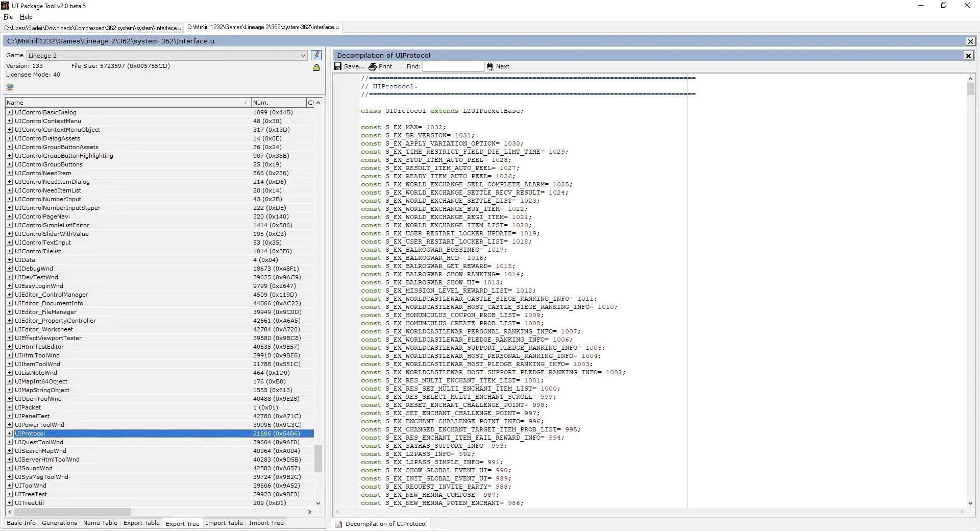Focus the Find text field
The image size is (980, 531).
pyautogui.click(x=453, y=66)
